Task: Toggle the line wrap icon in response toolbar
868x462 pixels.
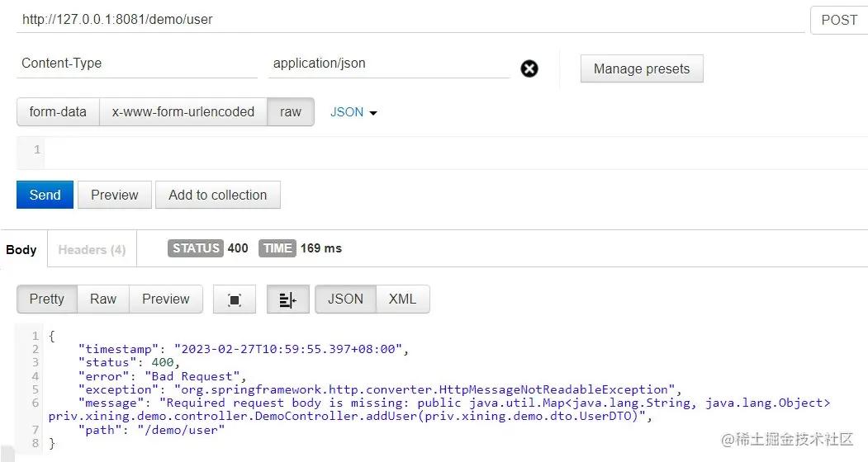Action: tap(287, 299)
